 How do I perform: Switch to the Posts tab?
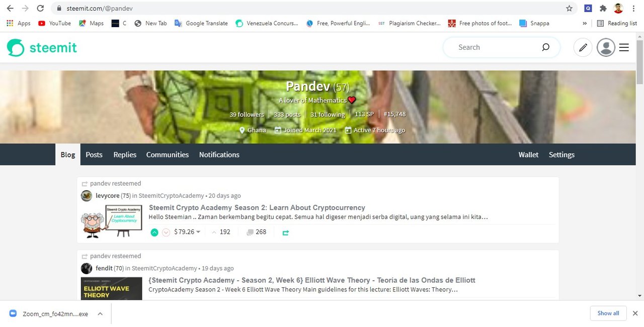94,154
